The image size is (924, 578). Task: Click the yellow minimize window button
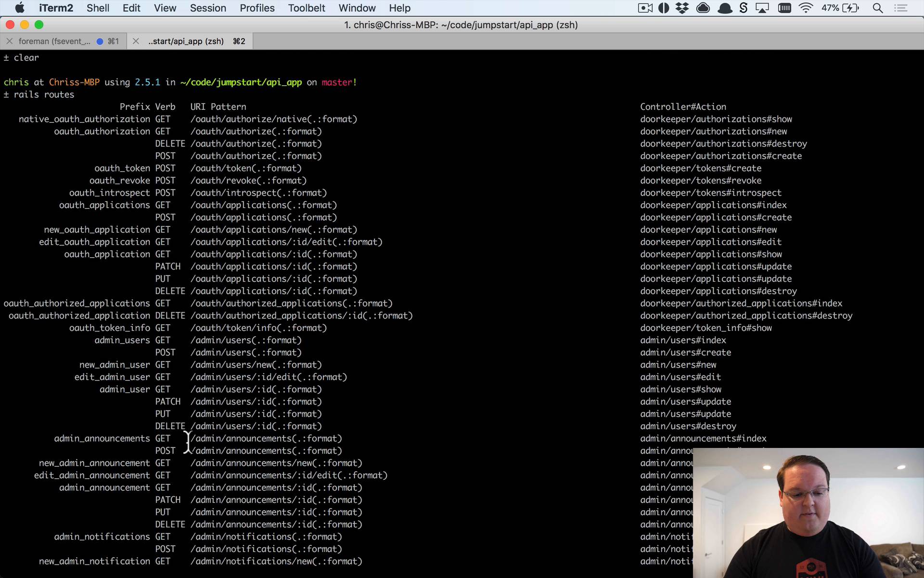point(25,25)
